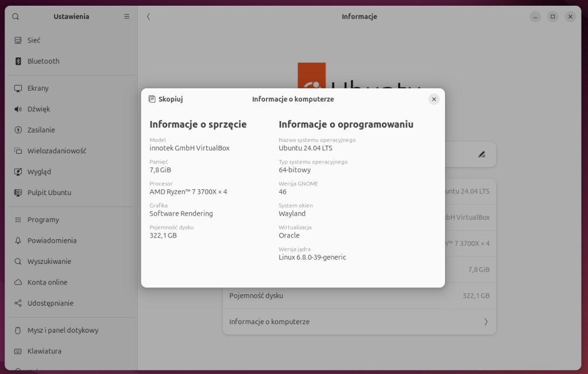Open the hamburger menu in sidebar header
The width and height of the screenshot is (588, 374).
[127, 17]
